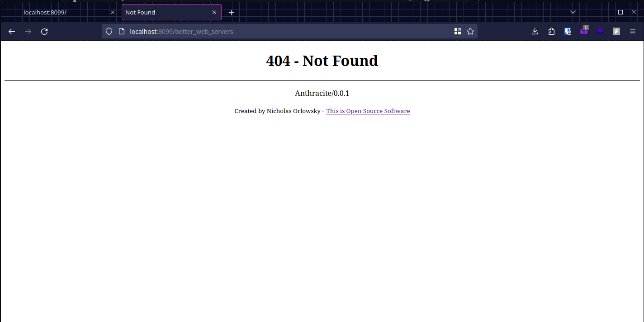The height and width of the screenshot is (322, 644).
Task: Click the dark purple layered-diamond extension icon
Action: point(600,31)
